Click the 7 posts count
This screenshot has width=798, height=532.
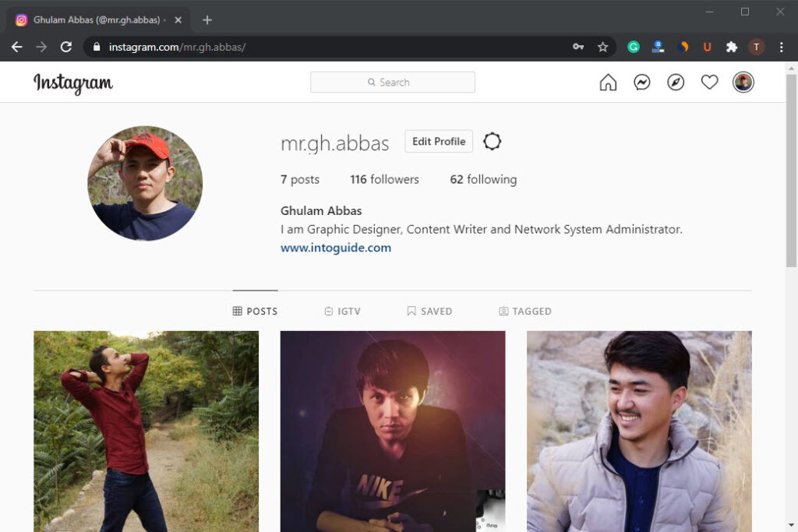point(300,179)
